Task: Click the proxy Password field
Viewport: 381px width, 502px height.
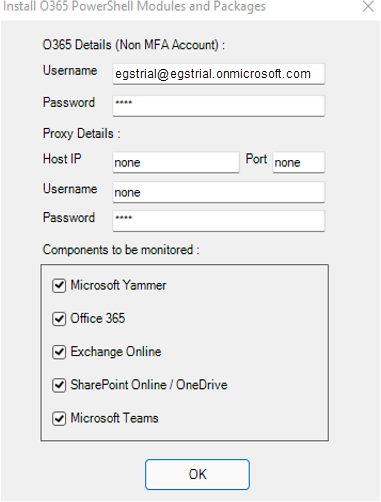Action: tap(218, 221)
